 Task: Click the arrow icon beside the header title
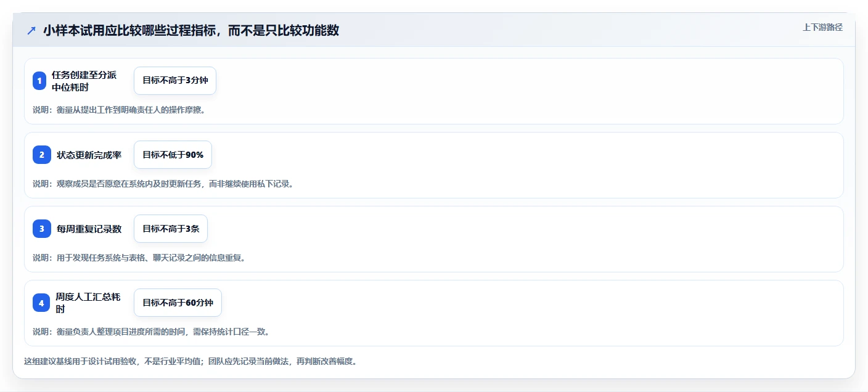point(31,30)
